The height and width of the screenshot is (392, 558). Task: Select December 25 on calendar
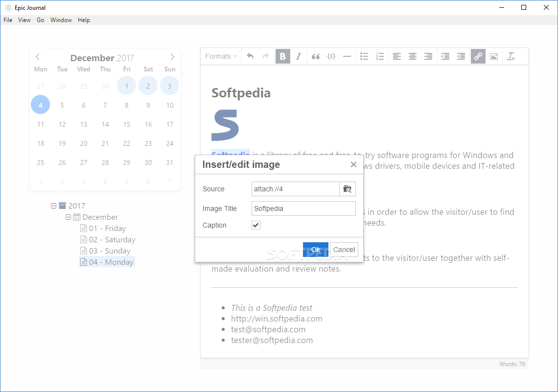point(41,162)
